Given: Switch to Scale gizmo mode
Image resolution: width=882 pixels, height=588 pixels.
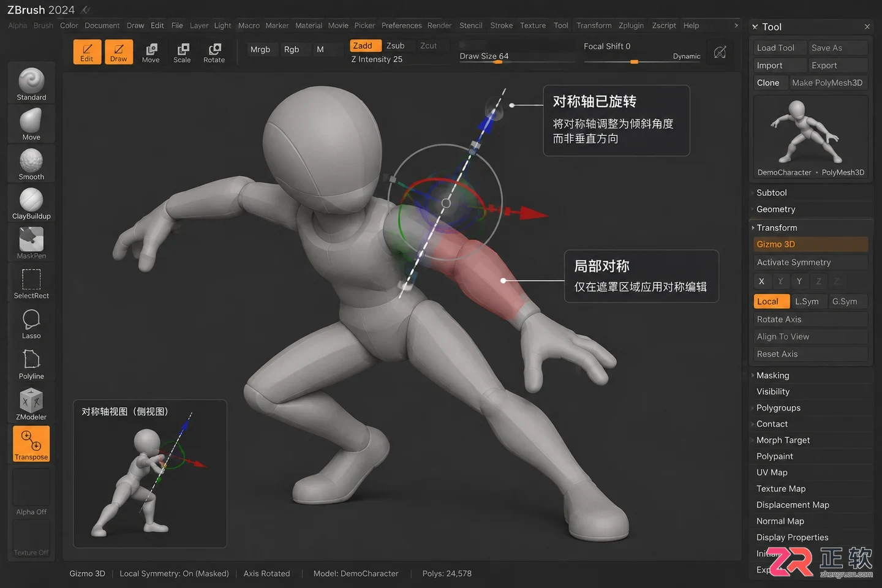Looking at the screenshot, I should tap(182, 53).
